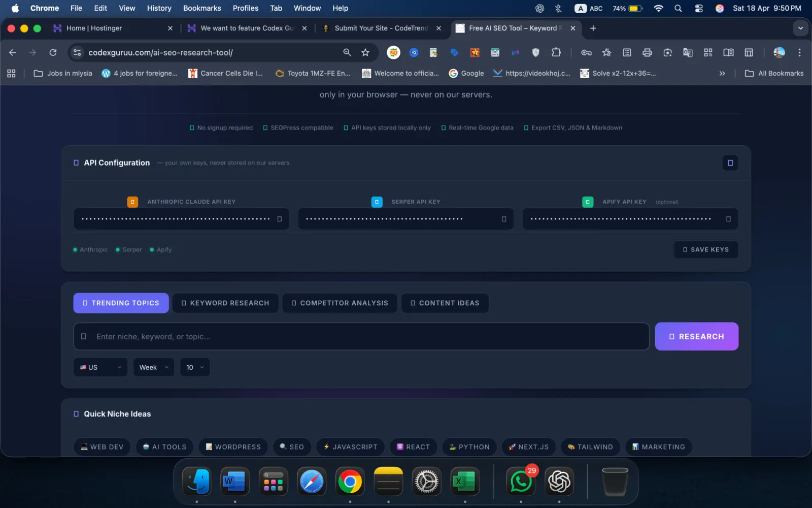
Task: Open WhatsApp from the dock
Action: click(521, 482)
